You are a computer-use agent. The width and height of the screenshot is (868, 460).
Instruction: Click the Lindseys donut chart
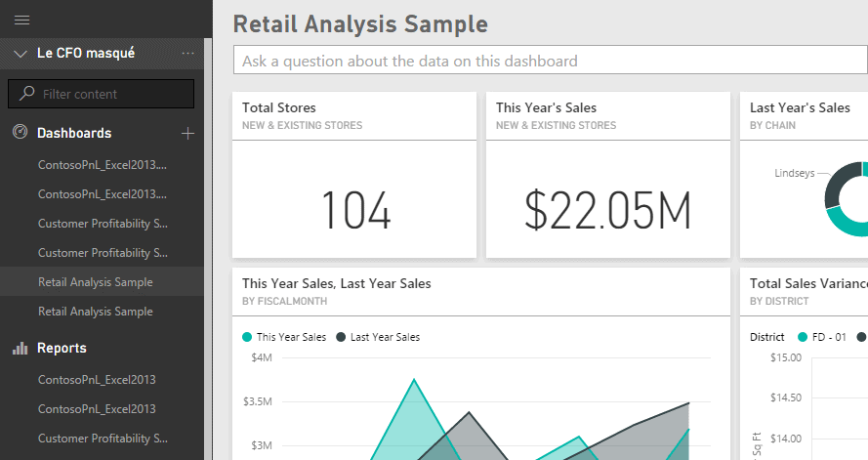click(x=844, y=199)
